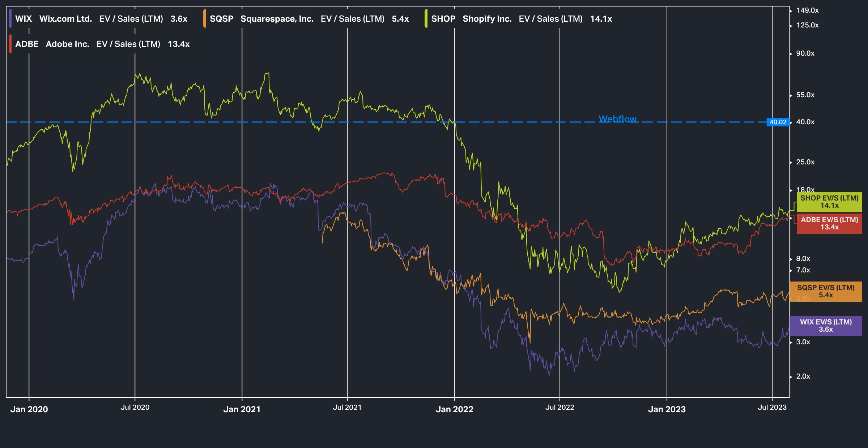Select the Squarespace, Inc. legend entry
Image resolution: width=868 pixels, height=448 pixels.
277,19
